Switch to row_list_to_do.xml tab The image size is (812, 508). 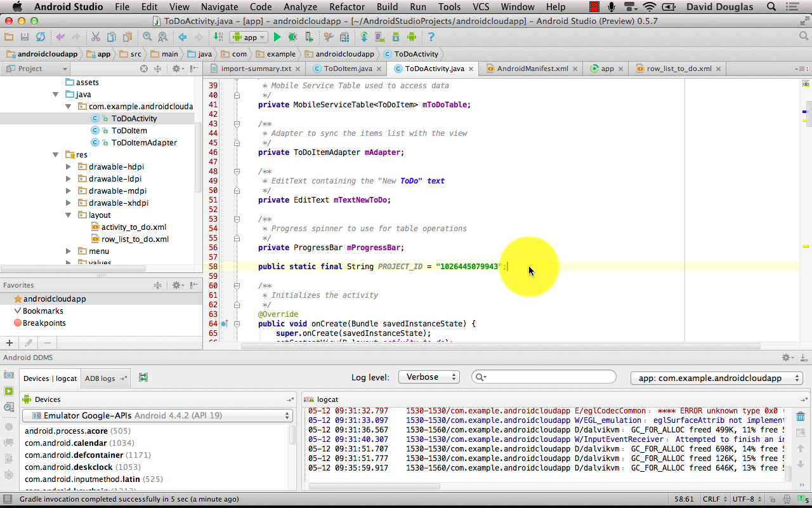pos(679,69)
